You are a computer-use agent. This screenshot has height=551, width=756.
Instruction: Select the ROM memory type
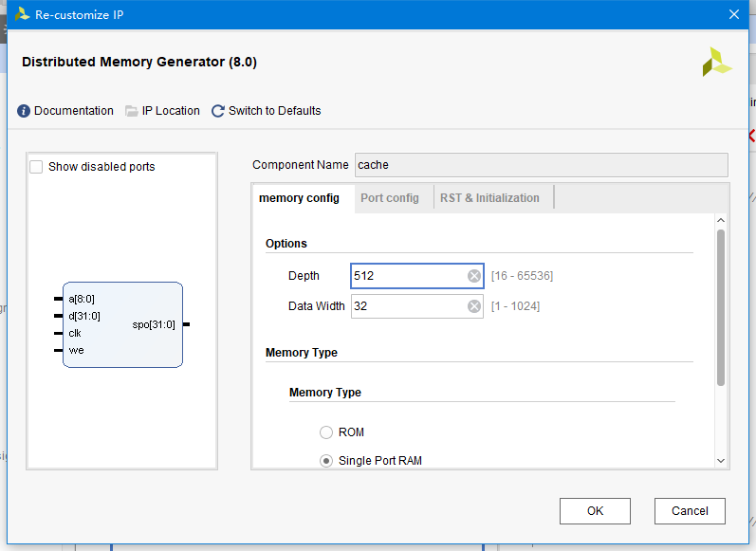coord(326,432)
